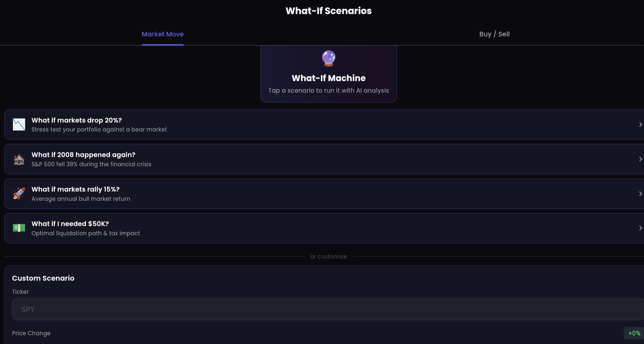Switch to the Buy / Sell tab
This screenshot has width=644, height=344.
(494, 34)
